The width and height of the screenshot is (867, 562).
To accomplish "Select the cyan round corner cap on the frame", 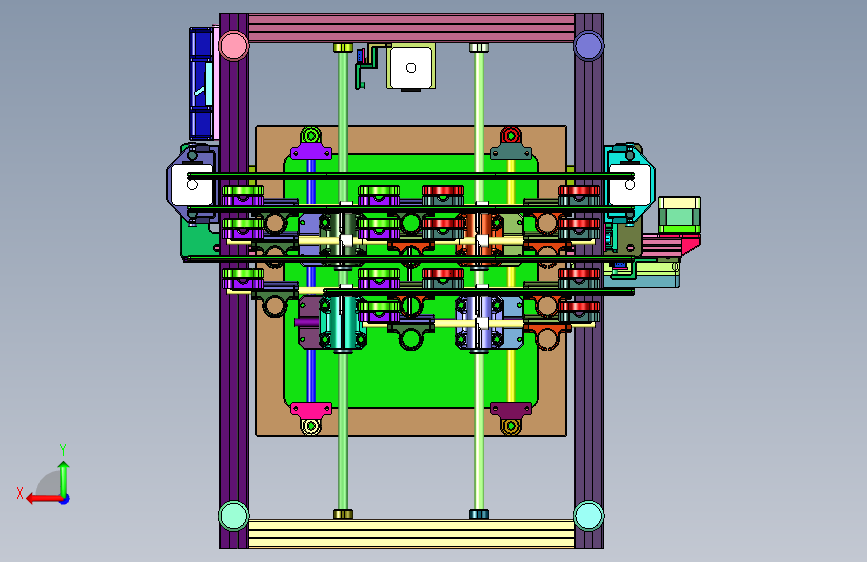I will tap(588, 516).
